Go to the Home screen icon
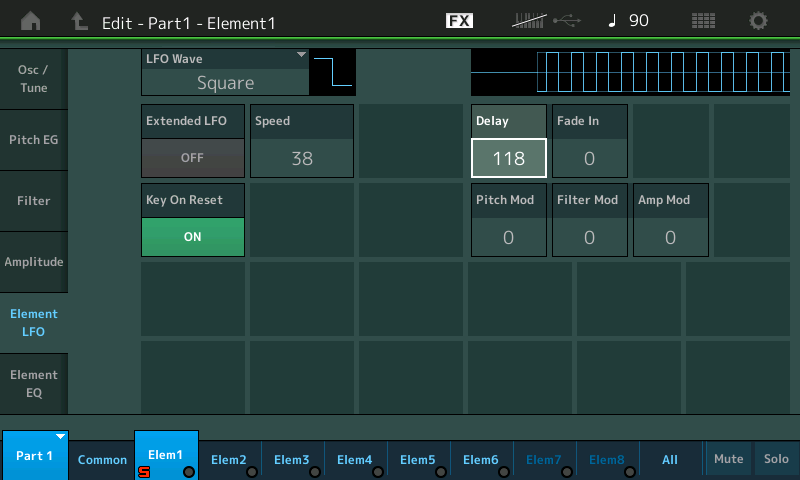This screenshot has width=800, height=480. [32, 21]
